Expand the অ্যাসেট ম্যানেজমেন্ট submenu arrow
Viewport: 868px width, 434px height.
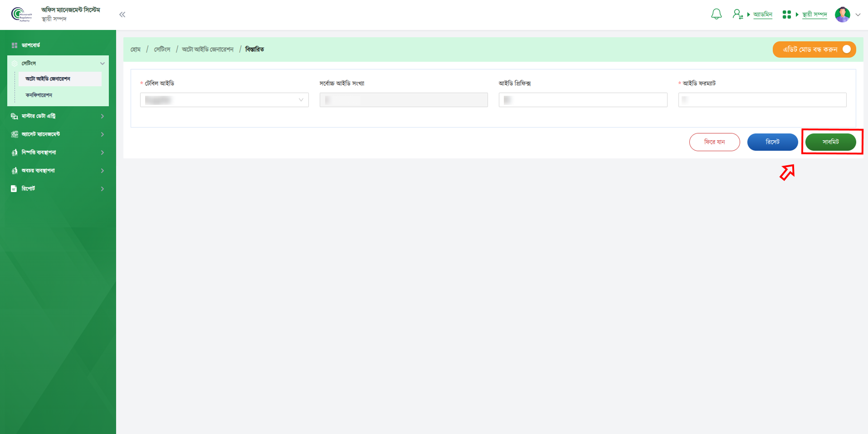pyautogui.click(x=102, y=134)
